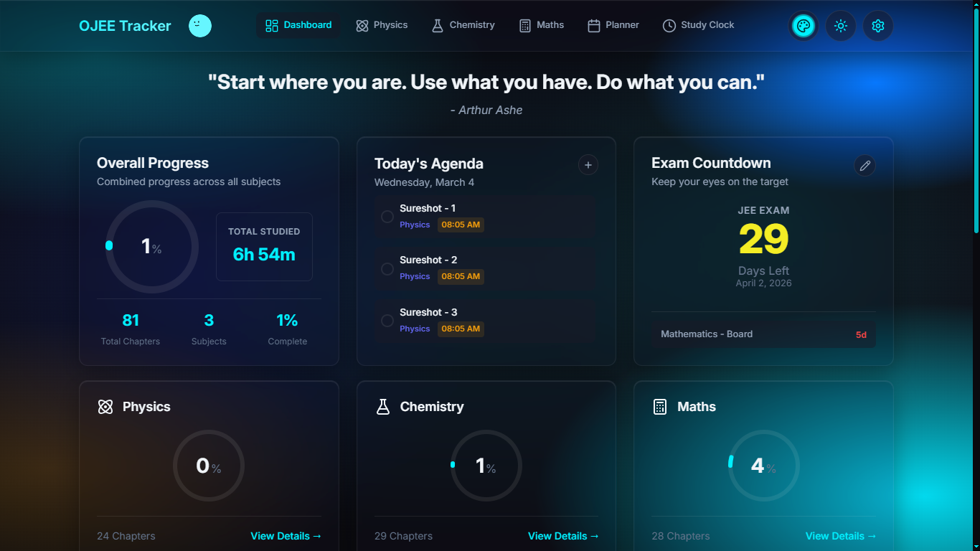
Task: Click the calculator icon on the Maths card
Action: [660, 406]
